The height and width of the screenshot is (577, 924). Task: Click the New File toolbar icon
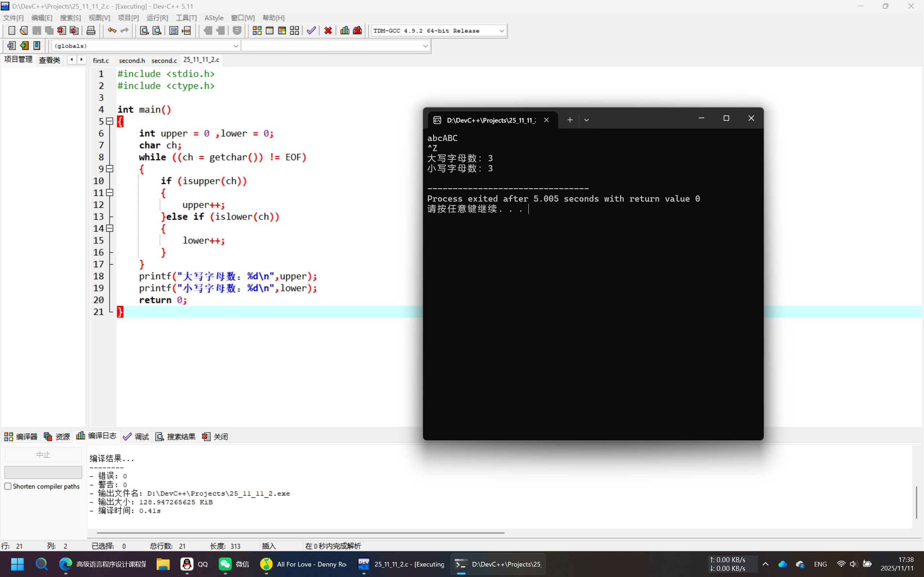click(12, 31)
